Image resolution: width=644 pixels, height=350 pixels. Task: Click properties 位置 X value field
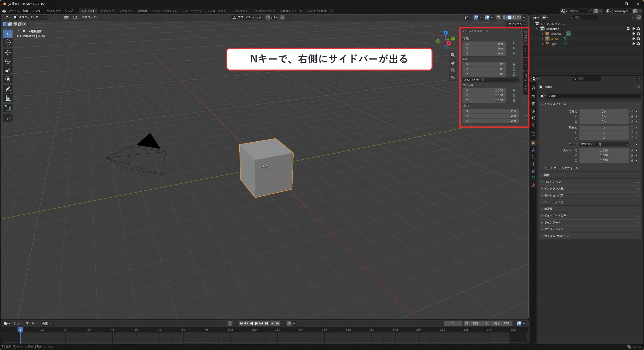tap(604, 112)
